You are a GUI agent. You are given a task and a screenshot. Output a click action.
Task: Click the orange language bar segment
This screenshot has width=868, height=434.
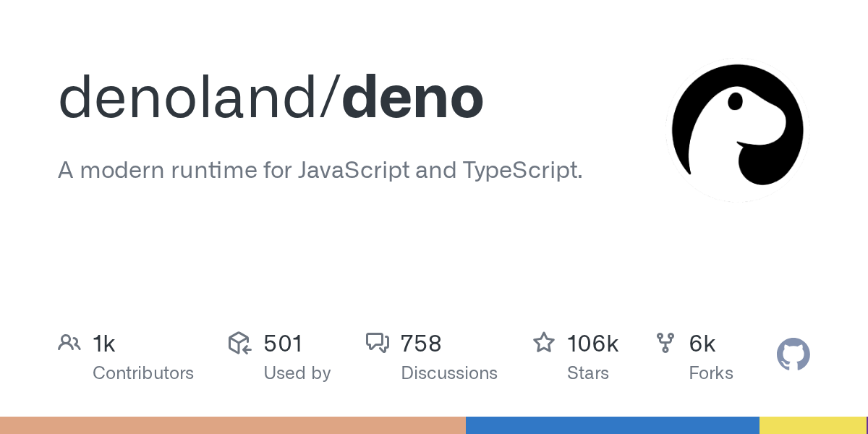pos(233,425)
